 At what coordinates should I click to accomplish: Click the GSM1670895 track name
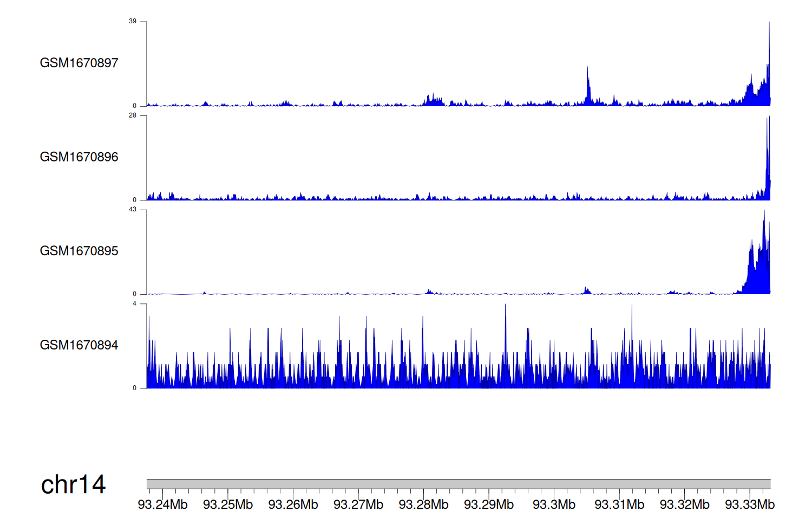pyautogui.click(x=79, y=251)
